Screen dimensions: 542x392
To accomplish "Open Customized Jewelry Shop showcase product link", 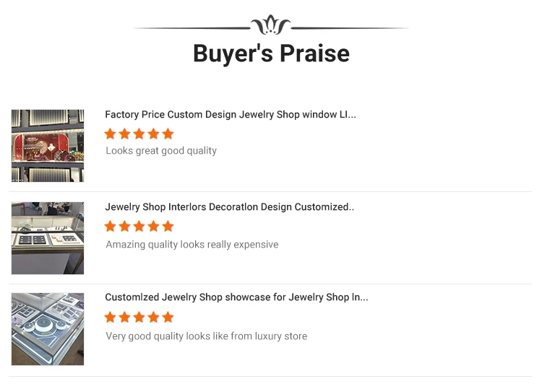I will click(236, 297).
